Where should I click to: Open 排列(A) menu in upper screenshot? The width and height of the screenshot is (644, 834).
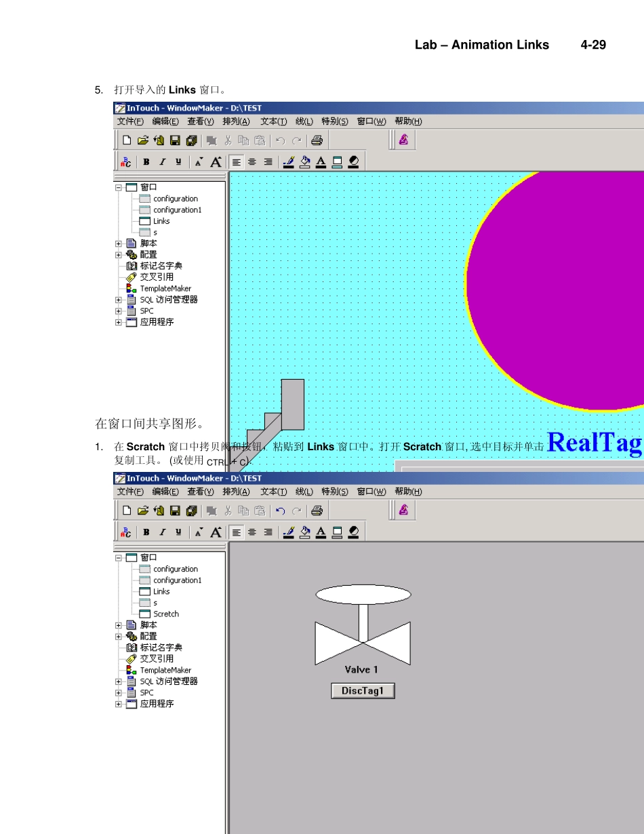coord(236,121)
